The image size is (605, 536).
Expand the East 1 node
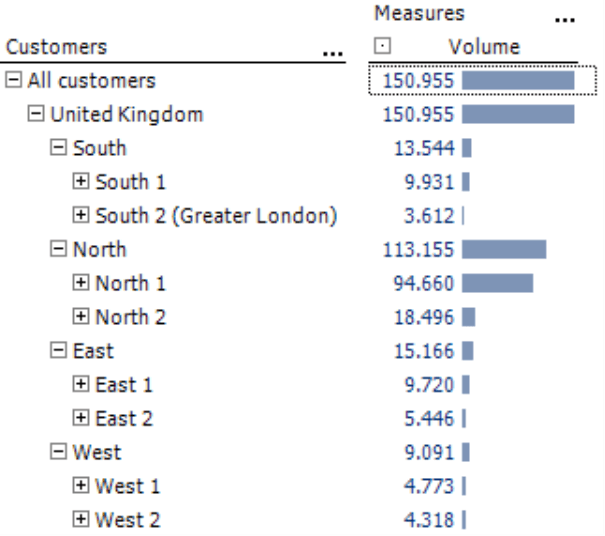coord(81,384)
